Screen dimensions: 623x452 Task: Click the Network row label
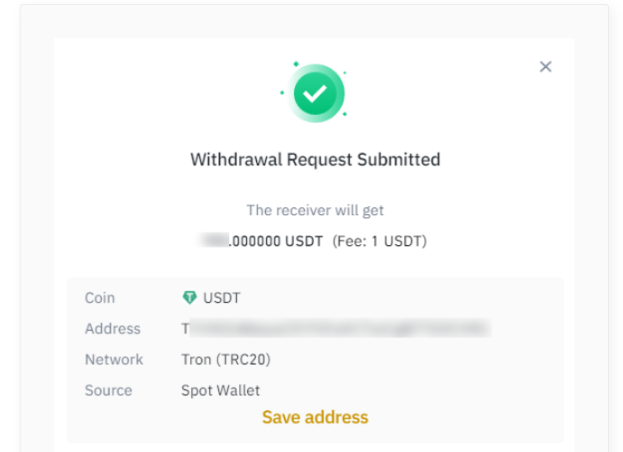coord(114,359)
